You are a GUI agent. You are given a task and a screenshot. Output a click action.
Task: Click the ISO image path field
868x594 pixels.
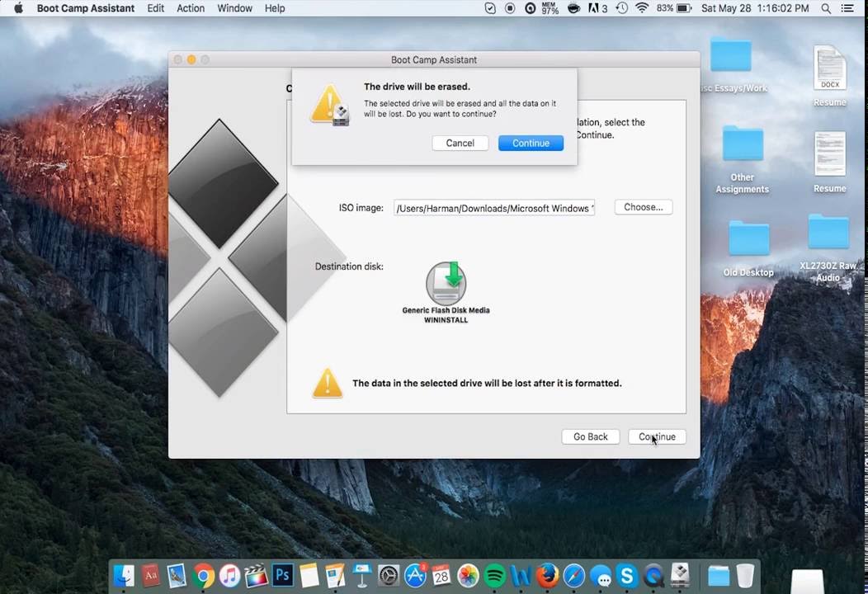point(494,208)
